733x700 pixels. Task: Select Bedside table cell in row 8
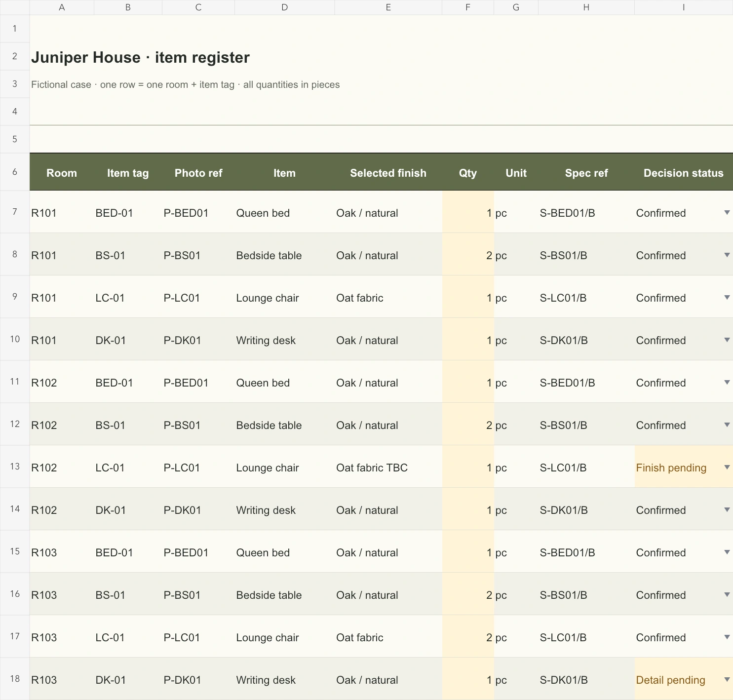click(285, 254)
